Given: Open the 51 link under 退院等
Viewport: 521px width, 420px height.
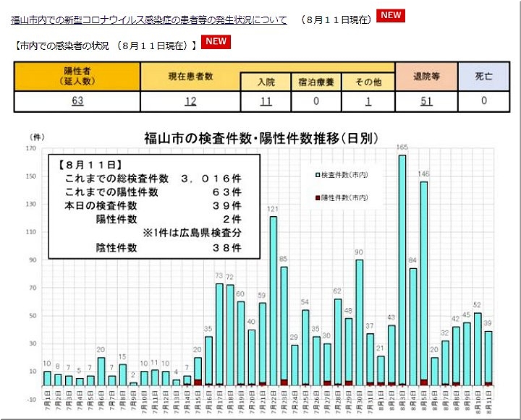Looking at the screenshot, I should click(x=425, y=101).
